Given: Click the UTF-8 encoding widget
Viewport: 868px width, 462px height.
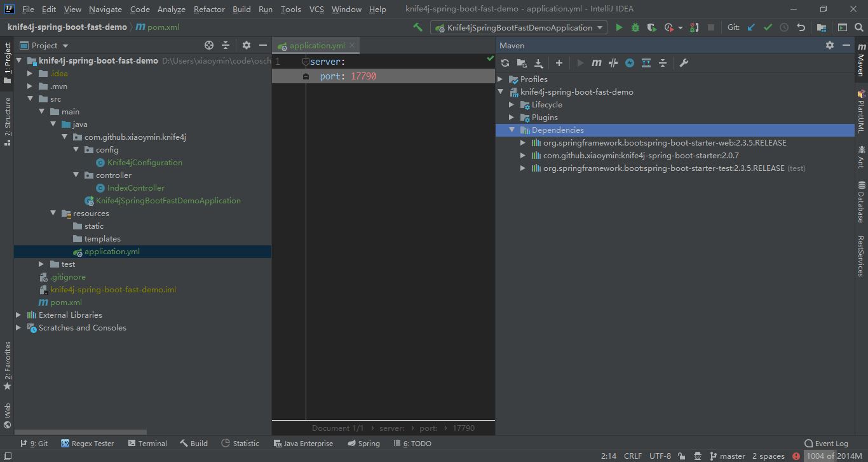Looking at the screenshot, I should click(660, 456).
